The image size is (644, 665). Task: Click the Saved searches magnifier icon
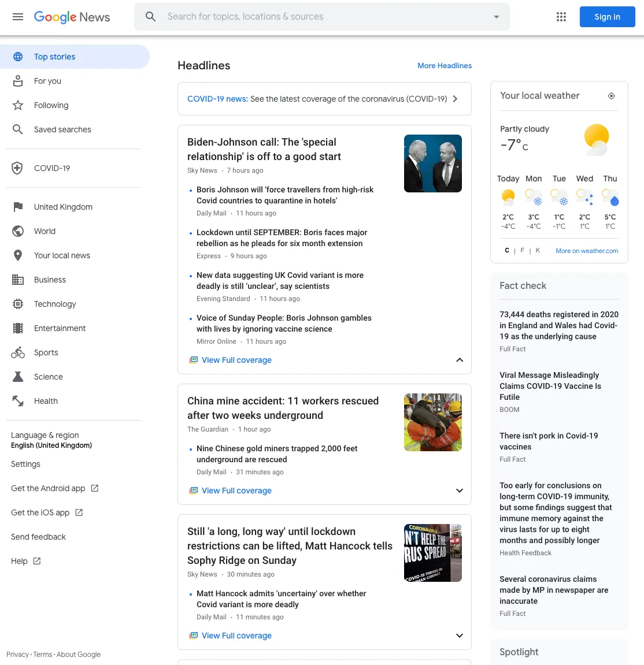tap(18, 129)
